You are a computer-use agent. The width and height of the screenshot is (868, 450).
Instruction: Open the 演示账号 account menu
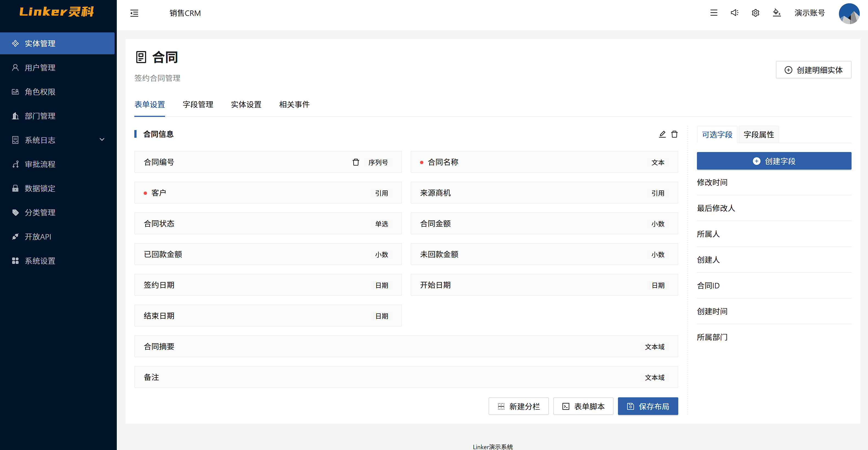tap(809, 13)
